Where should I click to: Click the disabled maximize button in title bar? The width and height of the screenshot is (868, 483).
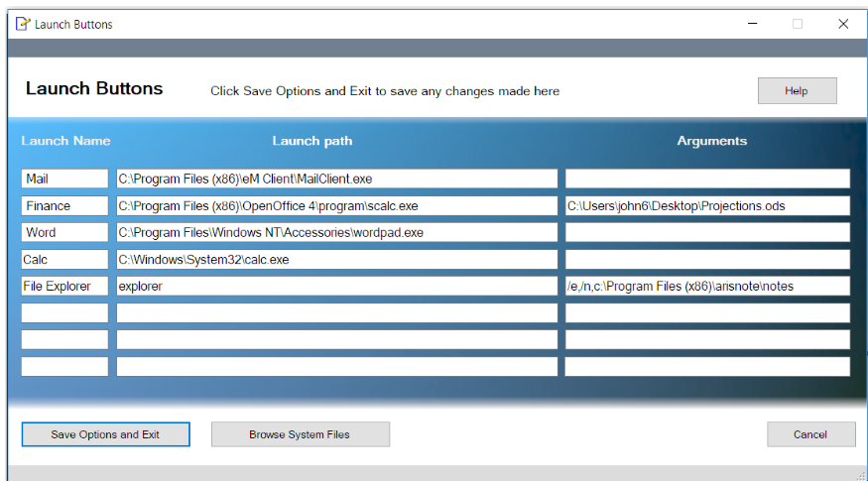click(798, 24)
